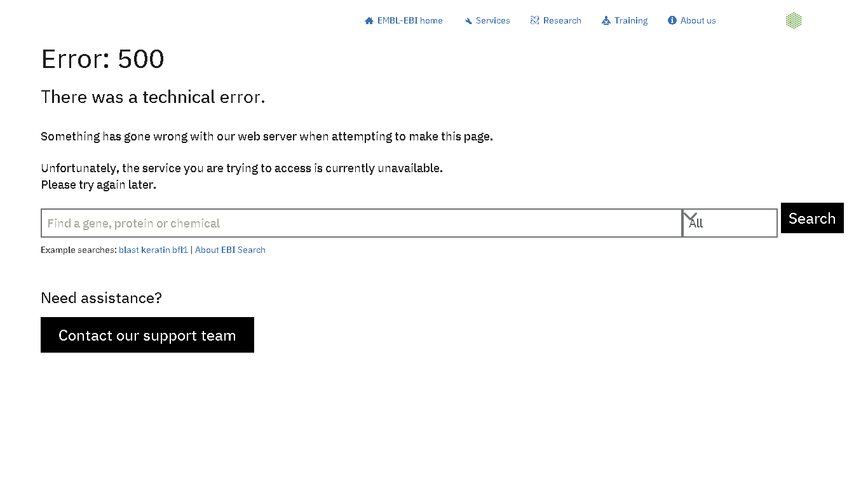868x488 pixels.
Task: Click the green hexagon EMBL logo
Action: 794,20
